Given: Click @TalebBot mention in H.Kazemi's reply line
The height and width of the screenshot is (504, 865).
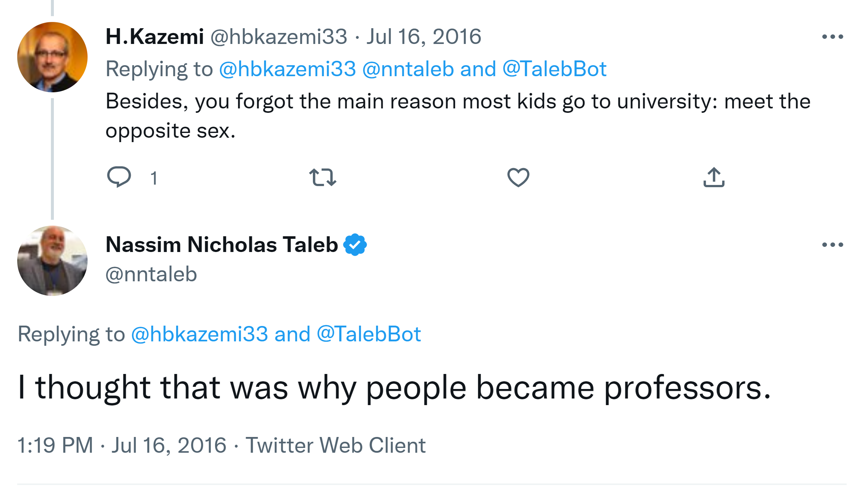Looking at the screenshot, I should (x=554, y=69).
